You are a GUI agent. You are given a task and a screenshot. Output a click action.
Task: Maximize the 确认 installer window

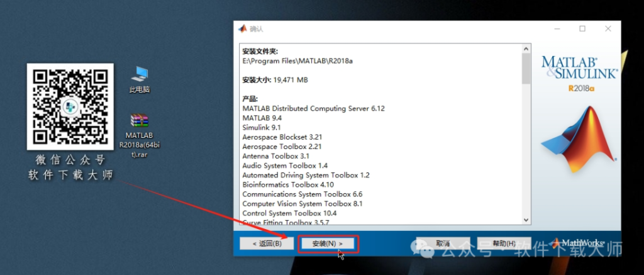pyautogui.click(x=582, y=29)
